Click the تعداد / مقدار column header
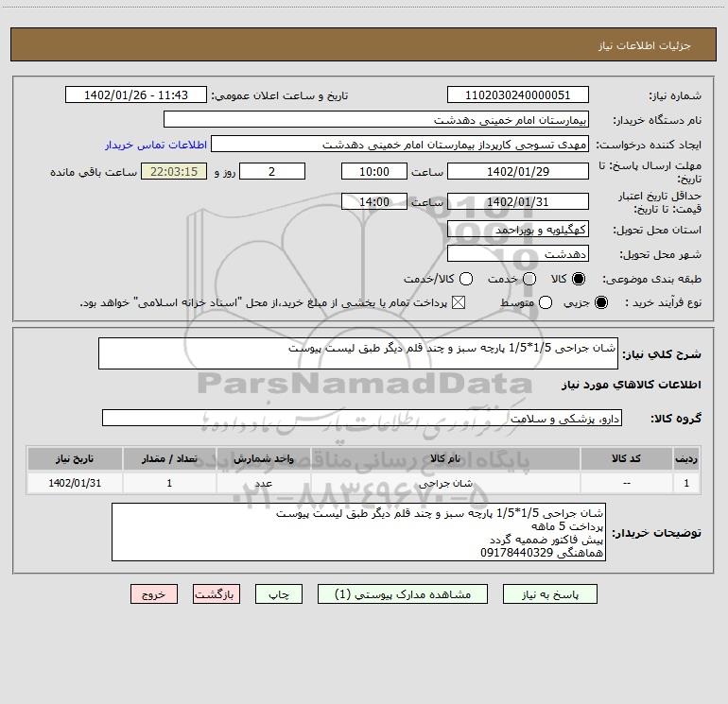This screenshot has width=728, height=704. click(x=169, y=459)
